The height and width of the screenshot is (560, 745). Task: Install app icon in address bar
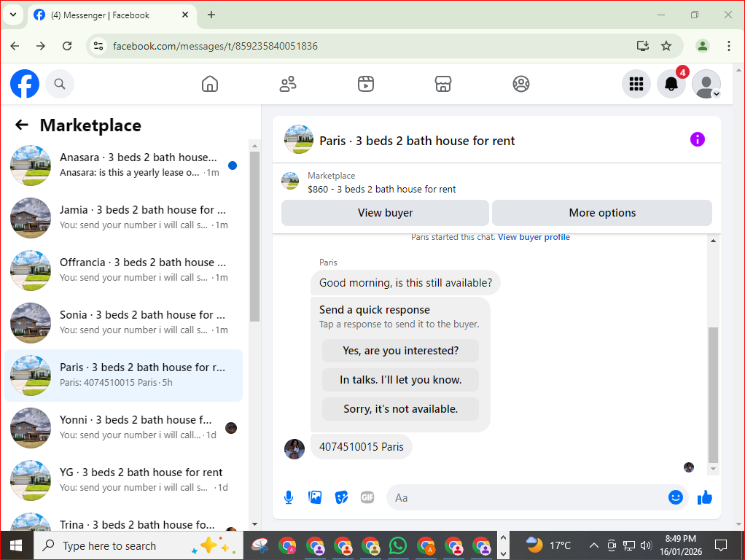[642, 46]
